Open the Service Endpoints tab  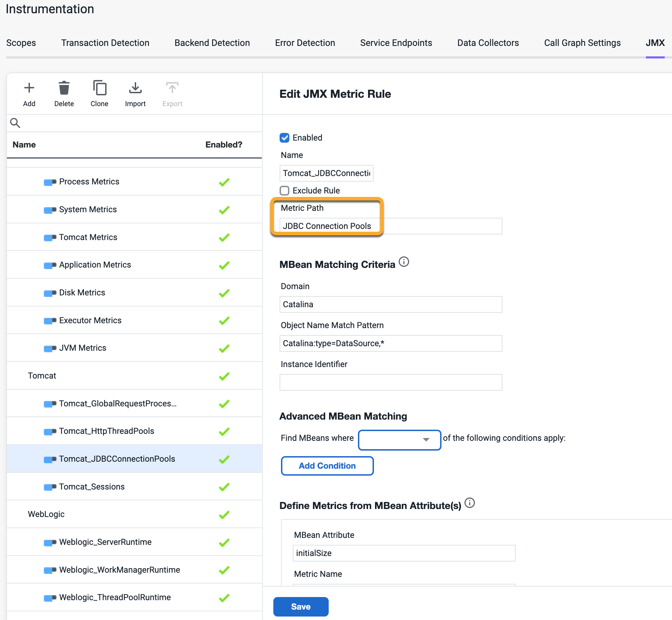point(396,43)
